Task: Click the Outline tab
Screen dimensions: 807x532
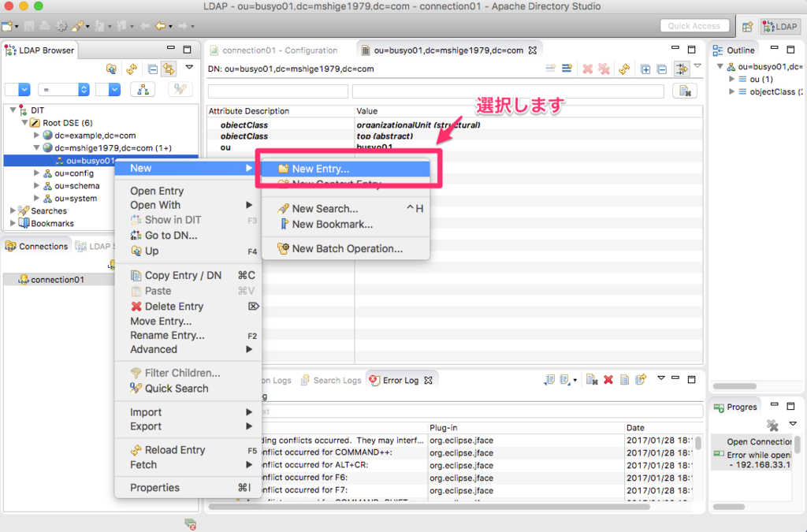Action: (734, 50)
